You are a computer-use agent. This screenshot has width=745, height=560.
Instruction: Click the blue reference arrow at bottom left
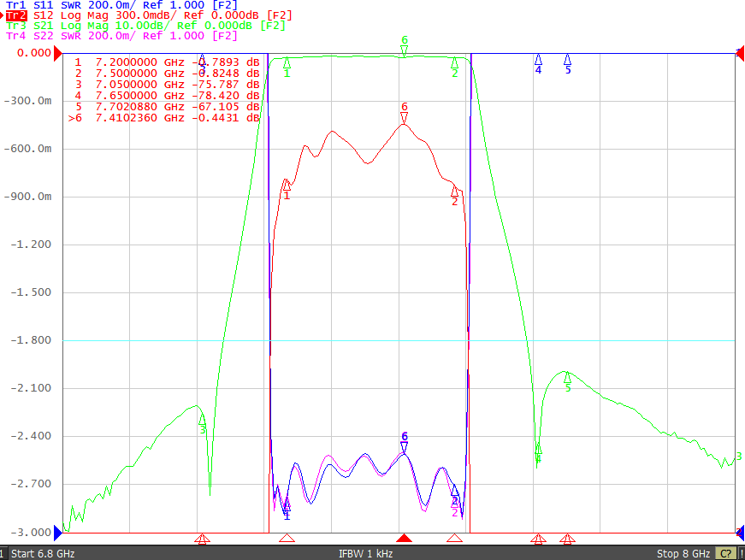(58, 533)
